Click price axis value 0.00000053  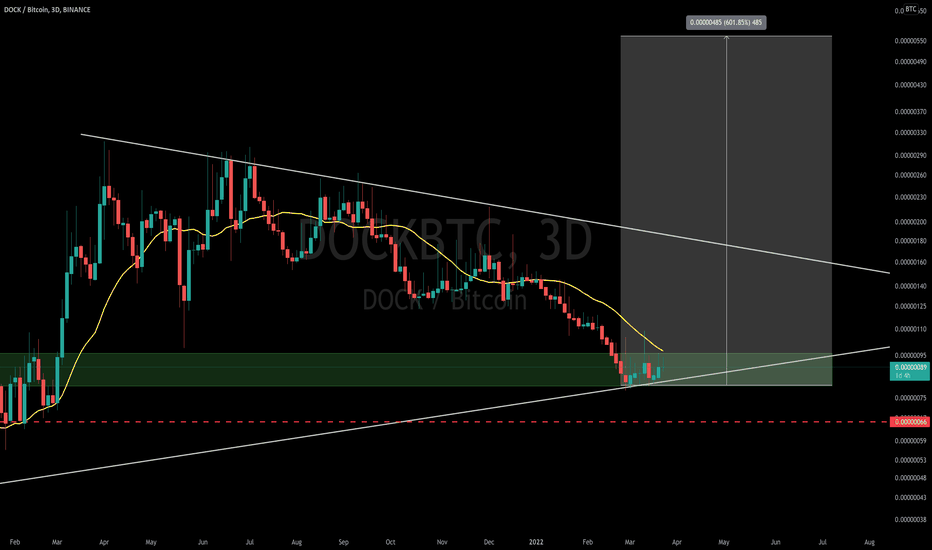click(910, 460)
